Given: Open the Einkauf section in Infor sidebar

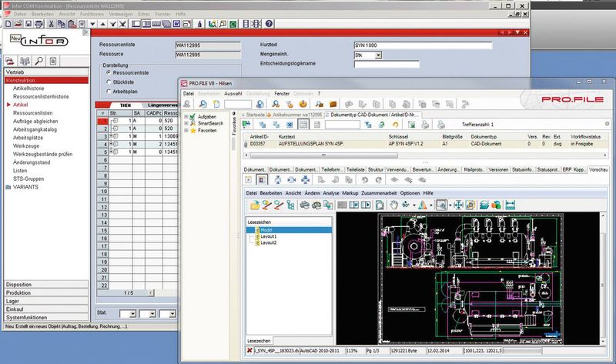Looking at the screenshot, I should point(46,309).
